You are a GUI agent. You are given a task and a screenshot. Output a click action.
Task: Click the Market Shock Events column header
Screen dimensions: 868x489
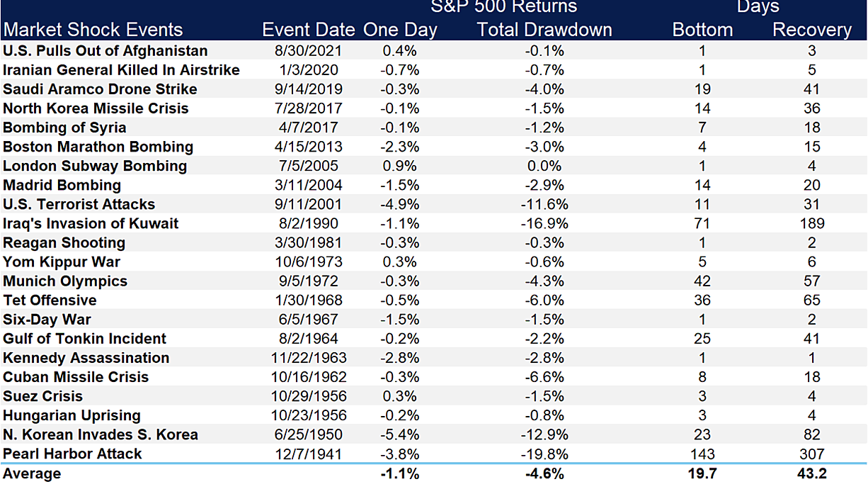93,30
